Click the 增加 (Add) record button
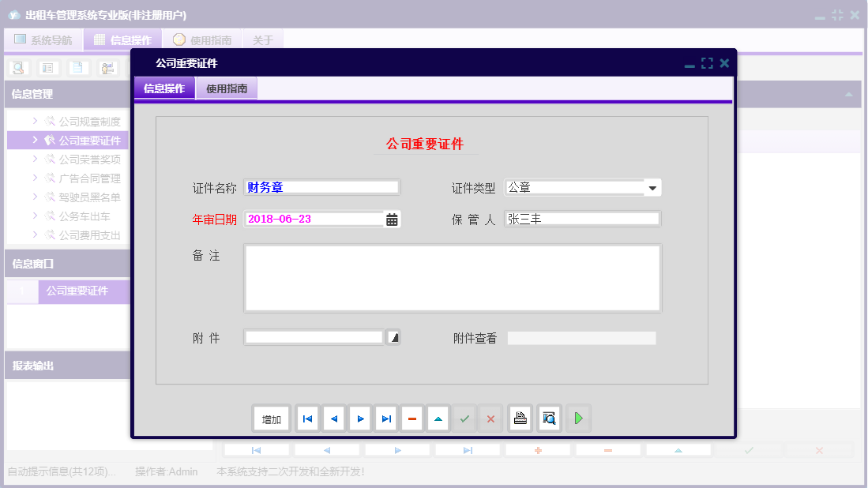The image size is (868, 488). tap(271, 418)
